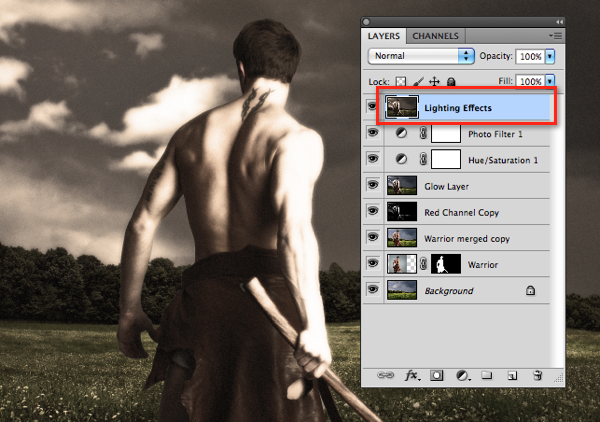Select the Glow Layer name
The height and width of the screenshot is (422, 600).
pyautogui.click(x=447, y=186)
